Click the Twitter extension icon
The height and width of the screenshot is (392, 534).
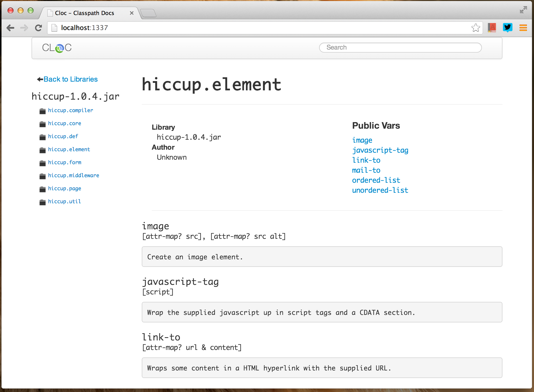(507, 28)
